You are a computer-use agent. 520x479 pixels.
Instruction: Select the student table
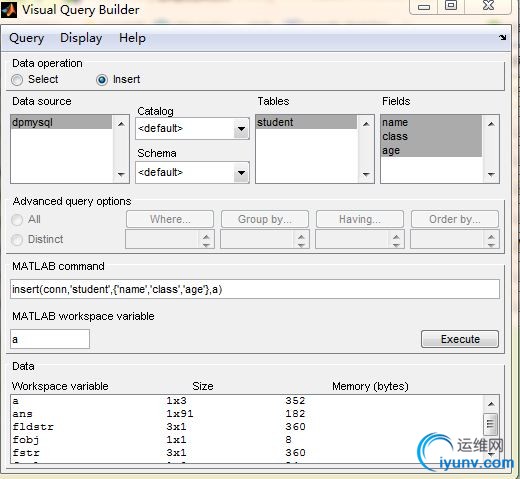pyautogui.click(x=306, y=122)
